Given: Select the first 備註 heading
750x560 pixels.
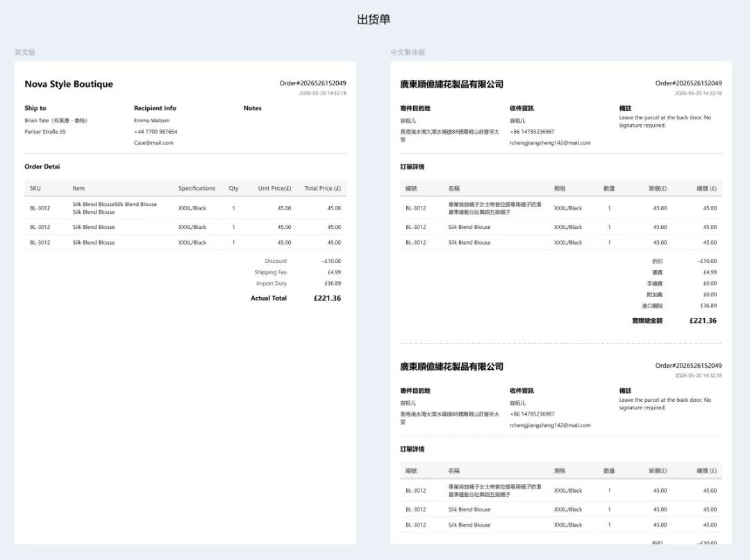Looking at the screenshot, I should (x=625, y=108).
